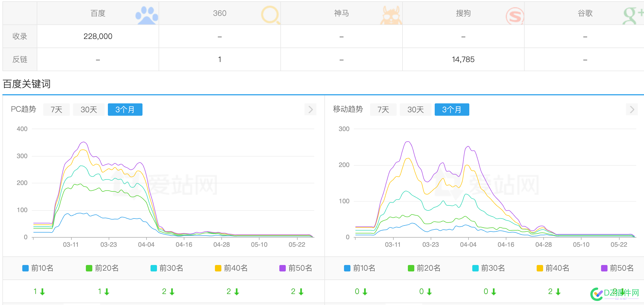
Task: Click mobile trend 前40名 change value 2
Action: (x=550, y=291)
